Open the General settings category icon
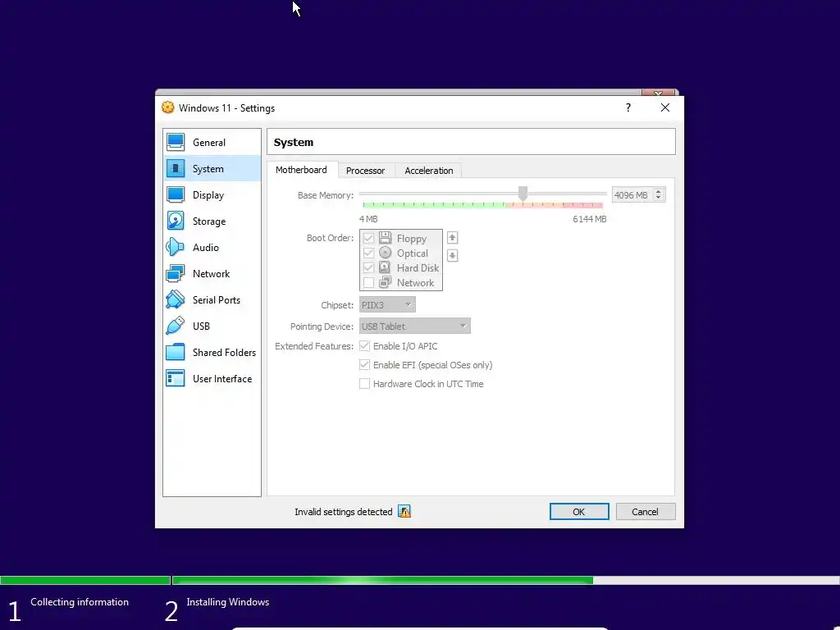The image size is (840, 630). pyautogui.click(x=176, y=142)
